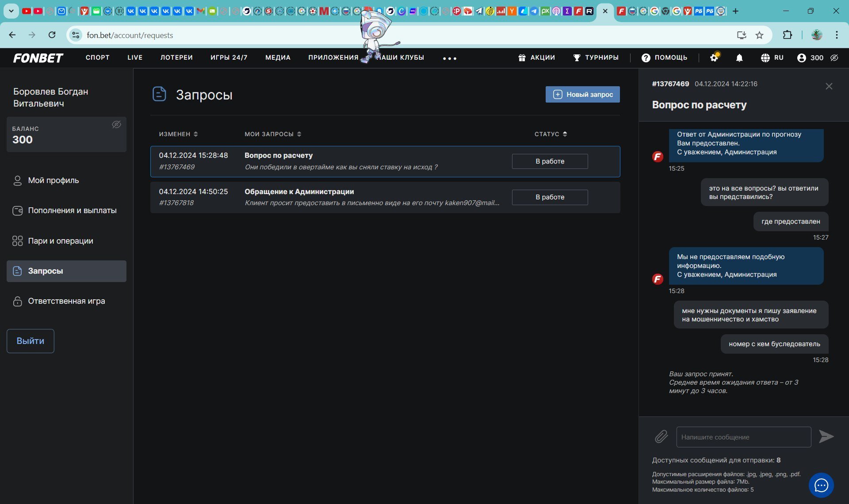Toggle balance visibility in the sidebar card

(116, 125)
